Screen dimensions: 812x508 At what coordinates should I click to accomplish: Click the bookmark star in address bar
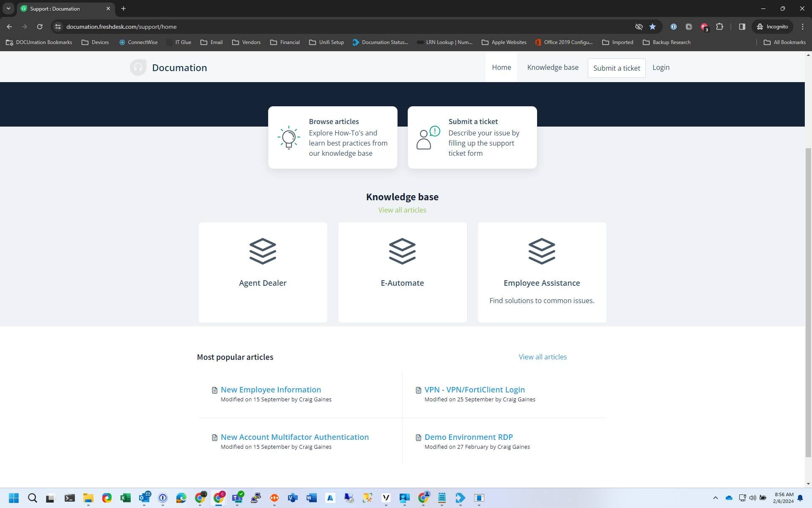(653, 27)
